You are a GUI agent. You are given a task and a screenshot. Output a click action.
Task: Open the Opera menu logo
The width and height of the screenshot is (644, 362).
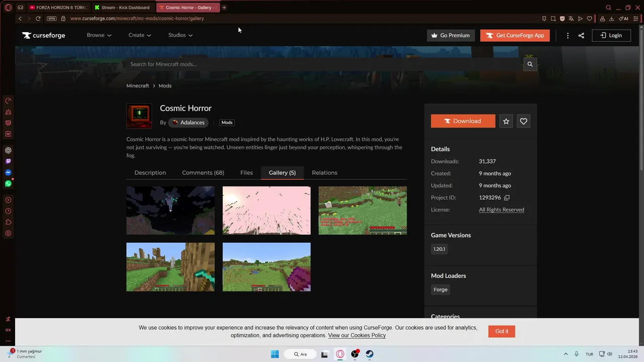click(x=8, y=8)
